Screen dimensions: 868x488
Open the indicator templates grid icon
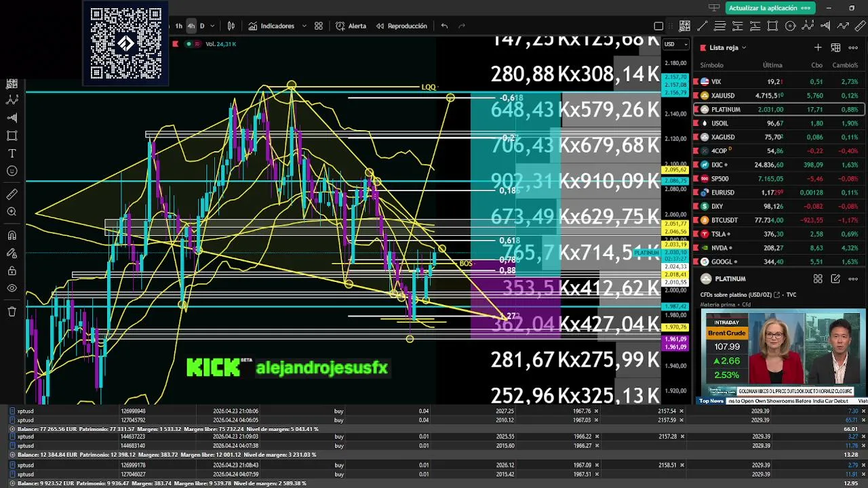[319, 26]
